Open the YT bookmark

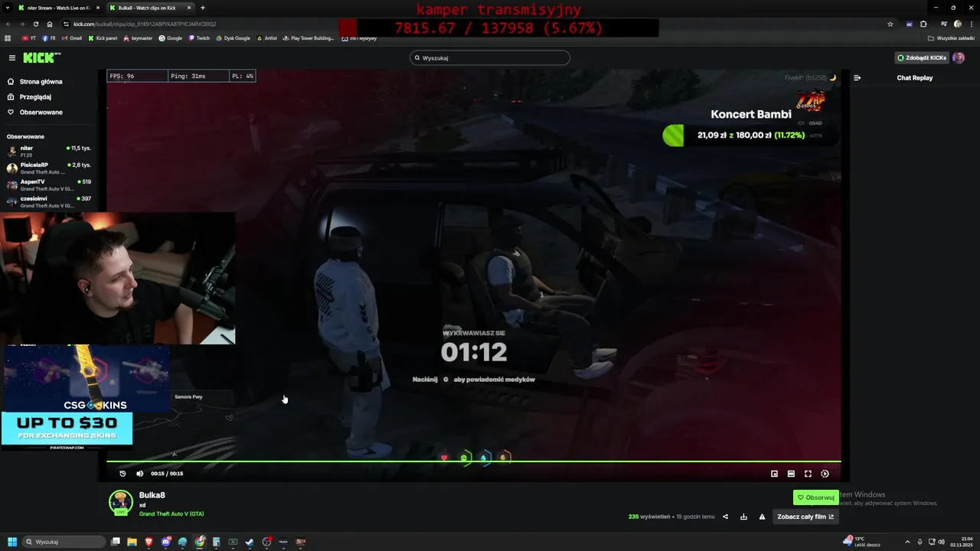coord(29,37)
